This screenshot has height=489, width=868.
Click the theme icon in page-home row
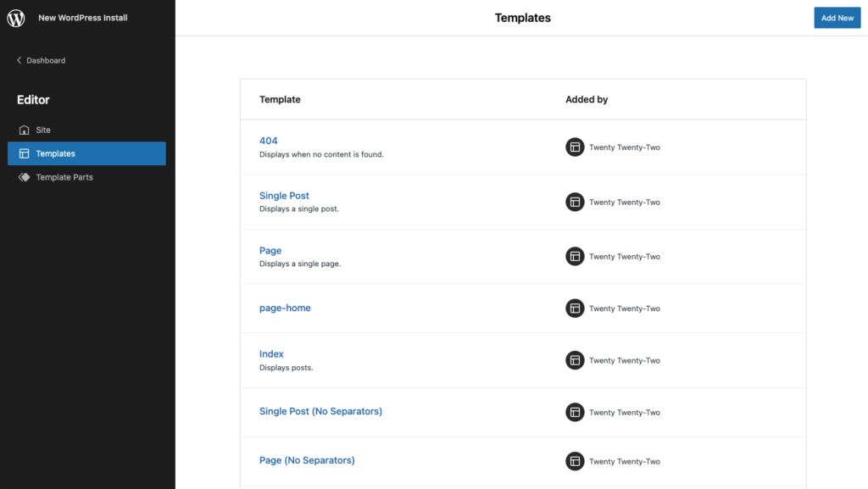click(575, 308)
